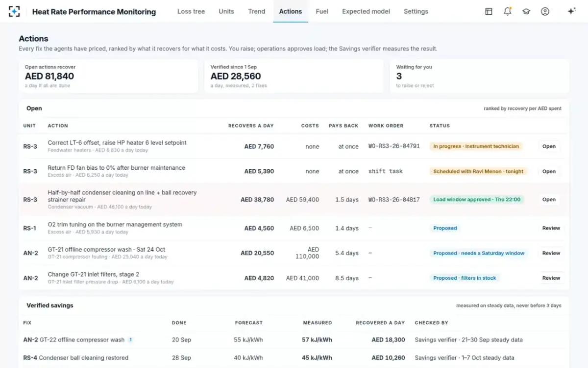Click the Work order column header
This screenshot has height=368, width=588.
(386, 126)
